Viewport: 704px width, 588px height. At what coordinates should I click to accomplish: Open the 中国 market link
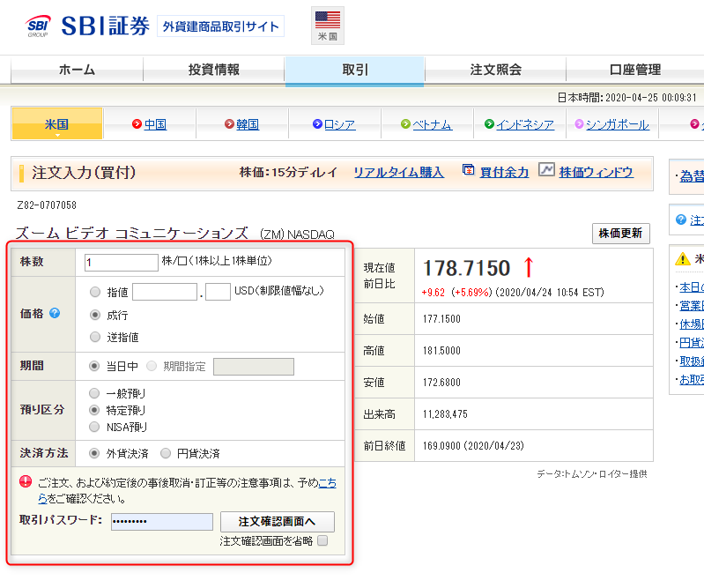point(155,124)
